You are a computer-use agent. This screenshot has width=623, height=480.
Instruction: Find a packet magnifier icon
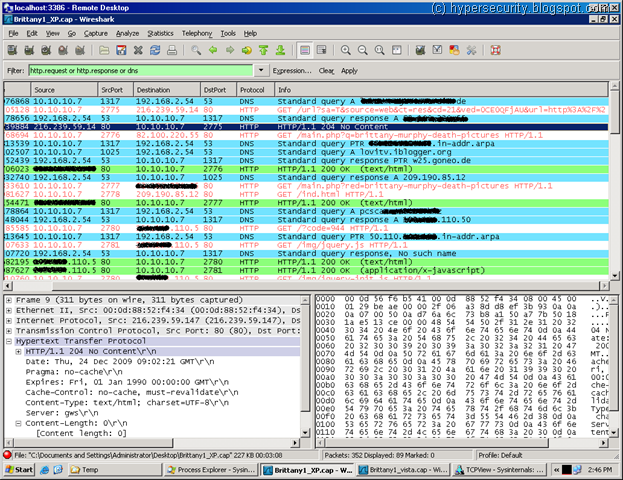(x=196, y=50)
